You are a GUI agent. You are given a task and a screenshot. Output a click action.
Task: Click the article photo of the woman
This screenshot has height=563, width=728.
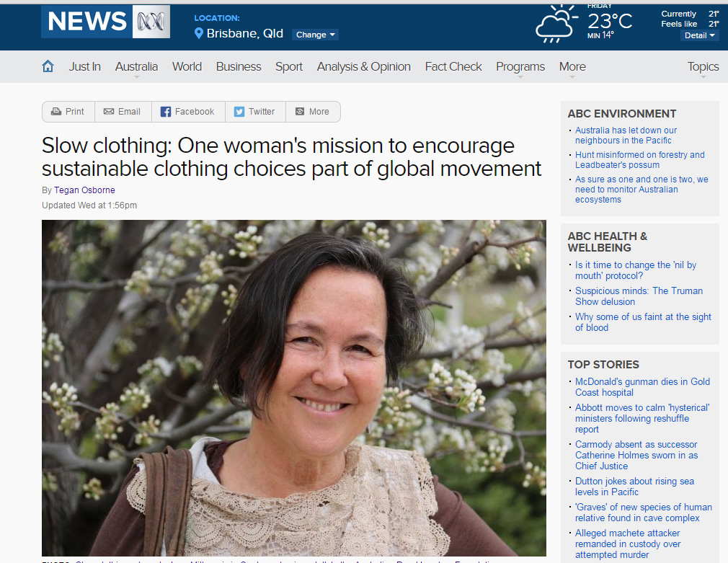pyautogui.click(x=294, y=388)
